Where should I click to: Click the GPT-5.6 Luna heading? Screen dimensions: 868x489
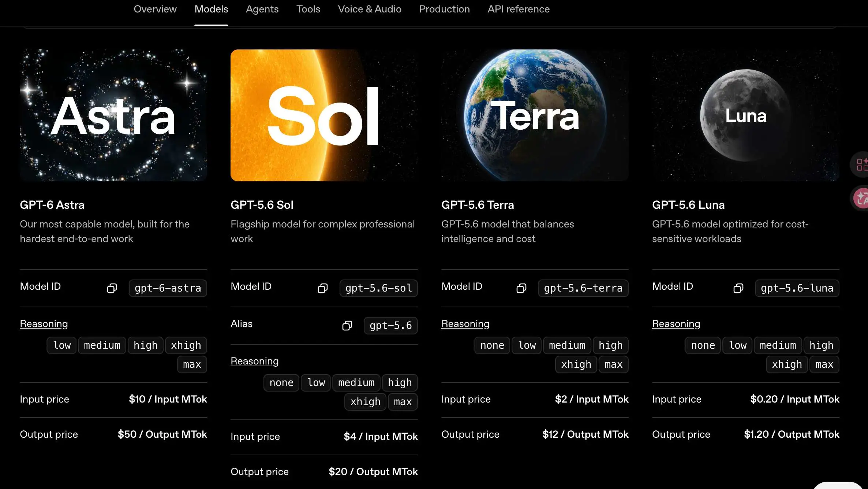click(688, 205)
